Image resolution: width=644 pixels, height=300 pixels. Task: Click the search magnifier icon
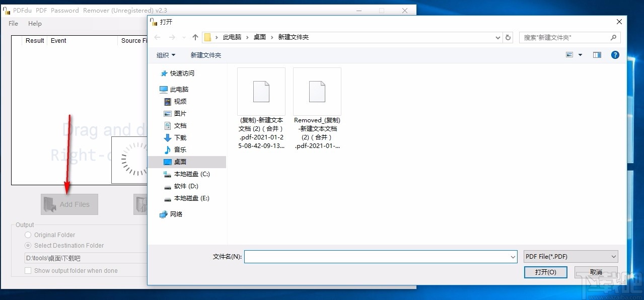coord(613,37)
